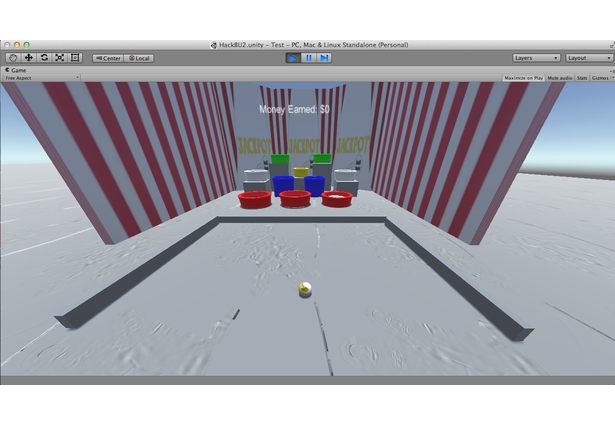Toggle the Center pivot mode
This screenshot has width=615, height=424.
point(108,58)
